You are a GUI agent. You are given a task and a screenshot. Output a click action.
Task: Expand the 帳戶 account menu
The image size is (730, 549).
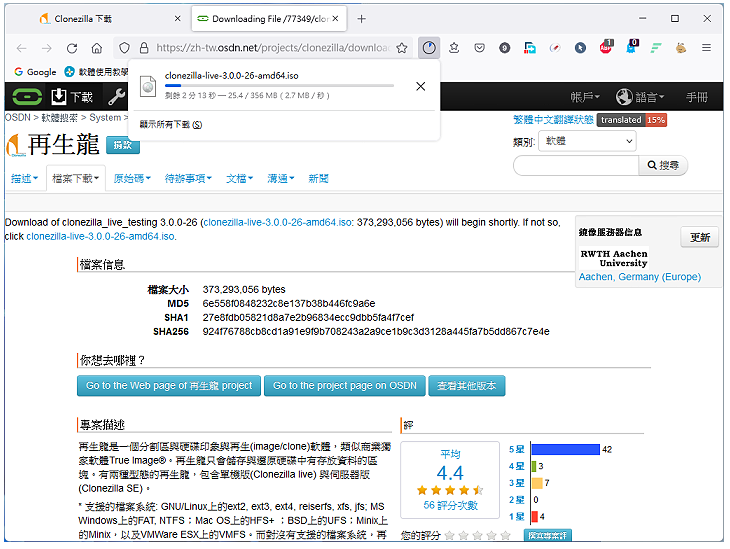pyautogui.click(x=585, y=97)
